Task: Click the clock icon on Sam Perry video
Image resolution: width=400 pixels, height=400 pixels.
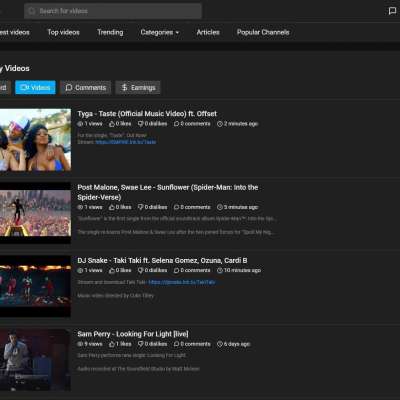Action: click(x=220, y=344)
